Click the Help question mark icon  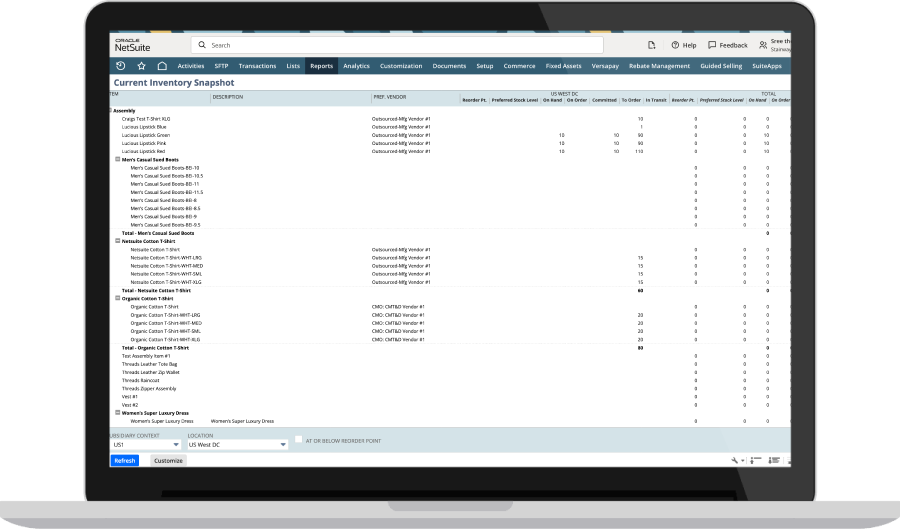pos(676,45)
